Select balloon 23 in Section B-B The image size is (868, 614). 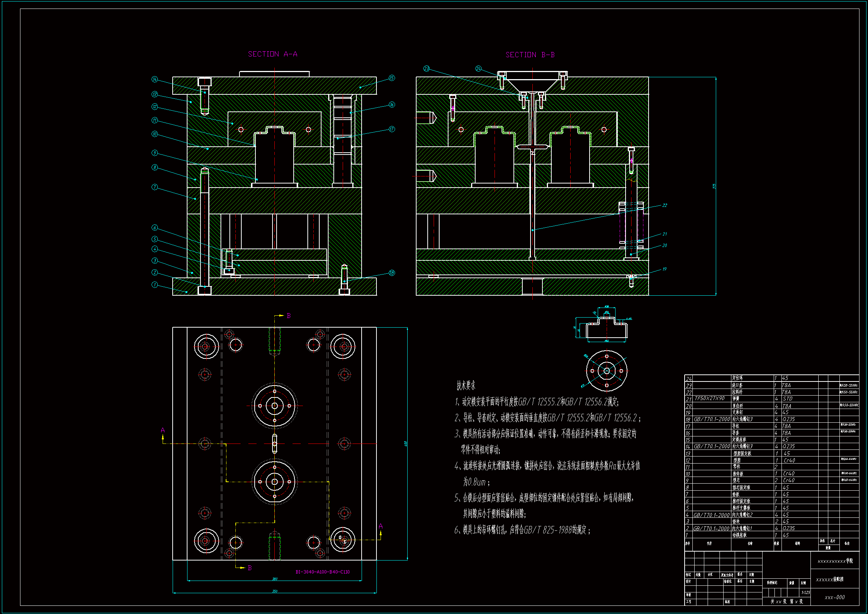tap(427, 68)
